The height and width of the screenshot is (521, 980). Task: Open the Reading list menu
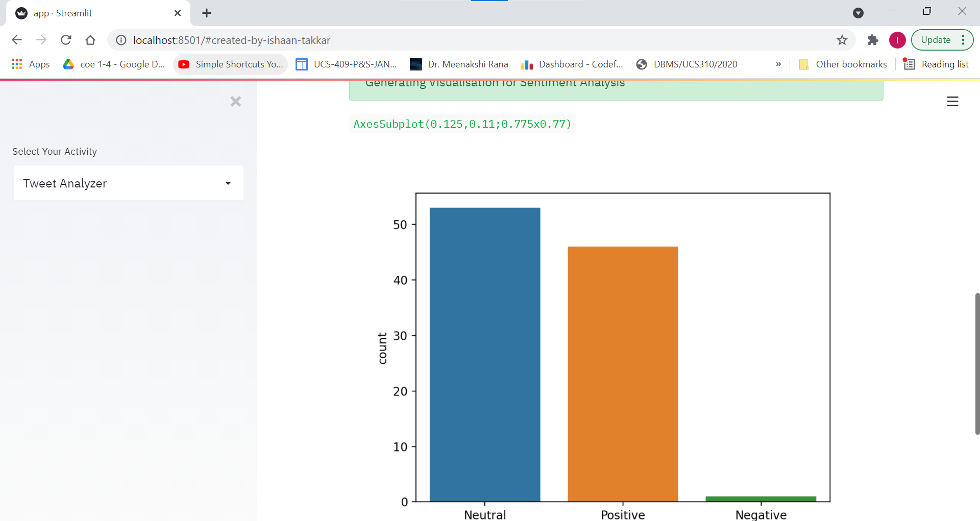click(x=944, y=64)
